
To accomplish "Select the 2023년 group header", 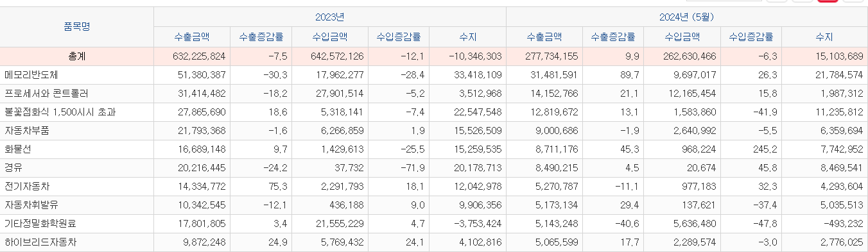I will 329,17.
